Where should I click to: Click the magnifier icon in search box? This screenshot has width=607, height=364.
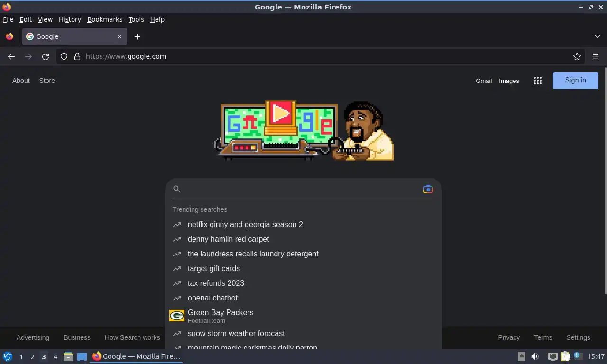pos(176,189)
